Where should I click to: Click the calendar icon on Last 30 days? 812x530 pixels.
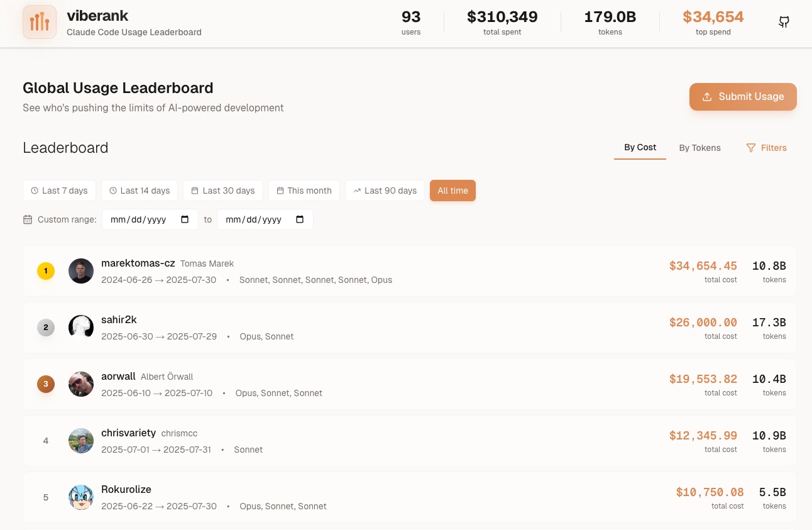pyautogui.click(x=195, y=190)
